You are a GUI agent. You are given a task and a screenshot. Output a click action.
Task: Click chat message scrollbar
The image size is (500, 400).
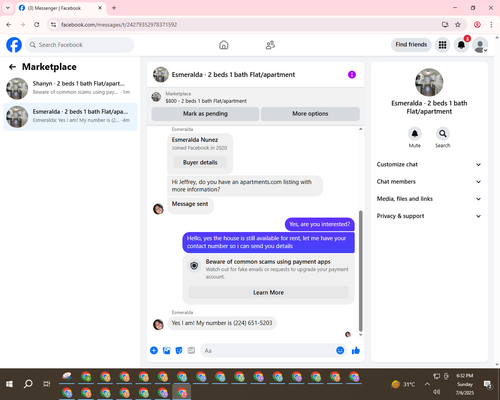pos(360,271)
